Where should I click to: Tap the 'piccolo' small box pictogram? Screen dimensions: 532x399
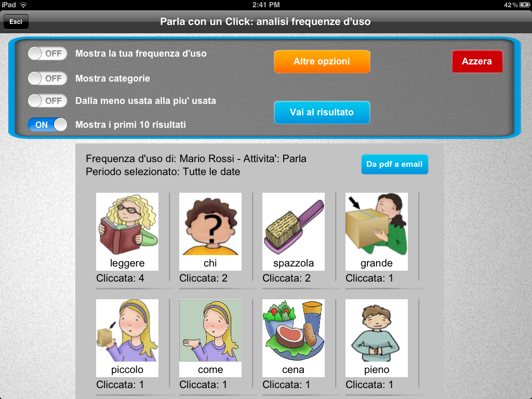click(127, 338)
